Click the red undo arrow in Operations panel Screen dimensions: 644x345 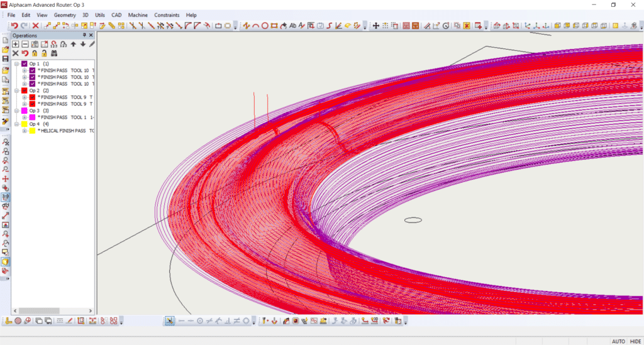pos(25,53)
